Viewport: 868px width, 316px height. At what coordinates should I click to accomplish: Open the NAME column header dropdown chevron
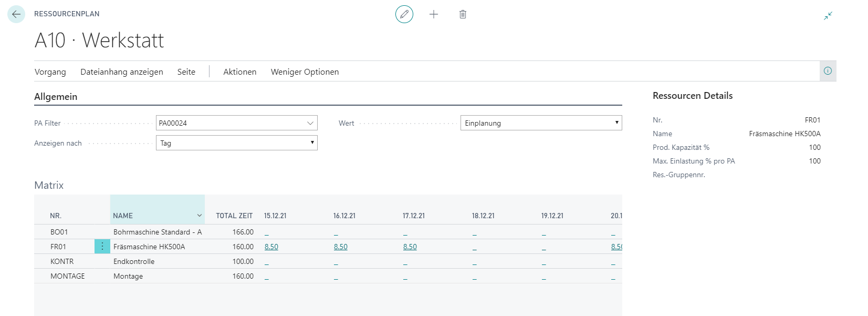pyautogui.click(x=200, y=216)
